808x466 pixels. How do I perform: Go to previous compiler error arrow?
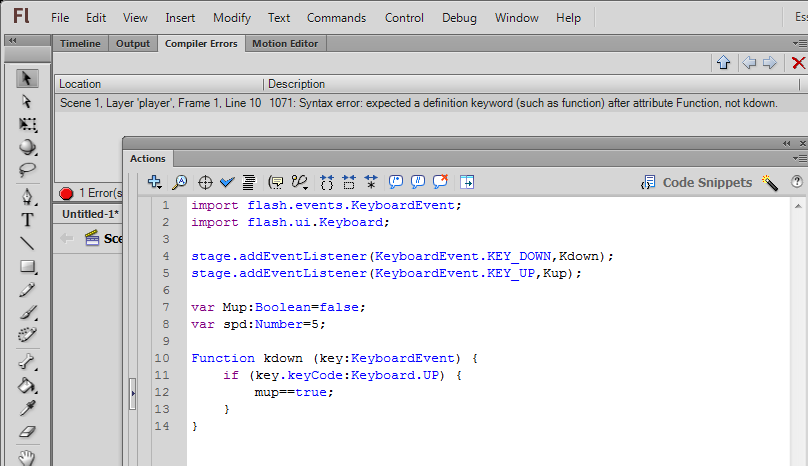point(749,63)
